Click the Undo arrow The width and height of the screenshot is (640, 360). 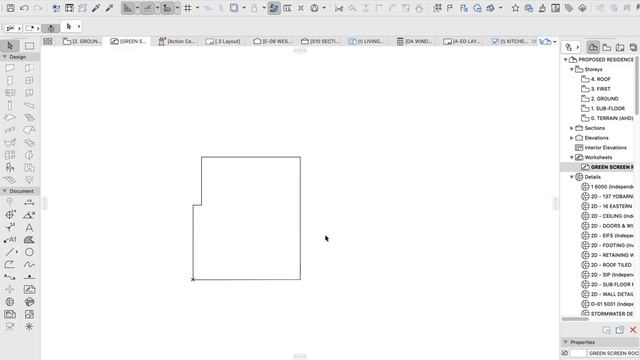[x=24, y=8]
